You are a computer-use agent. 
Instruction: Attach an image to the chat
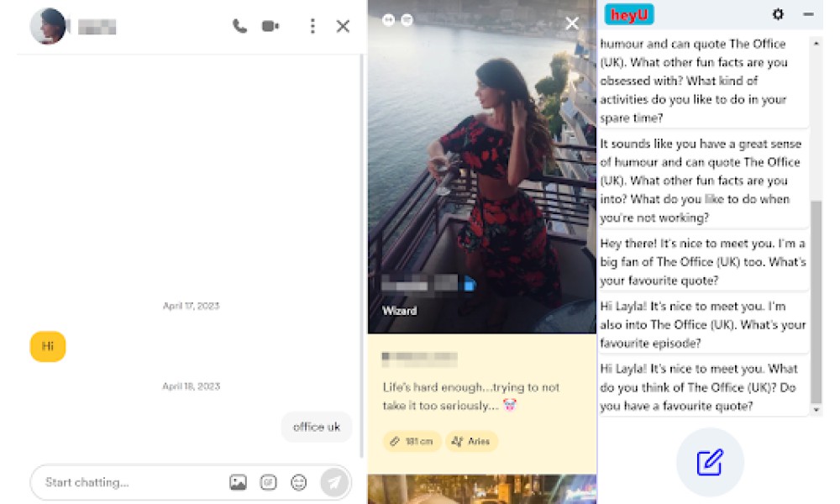[x=238, y=482]
